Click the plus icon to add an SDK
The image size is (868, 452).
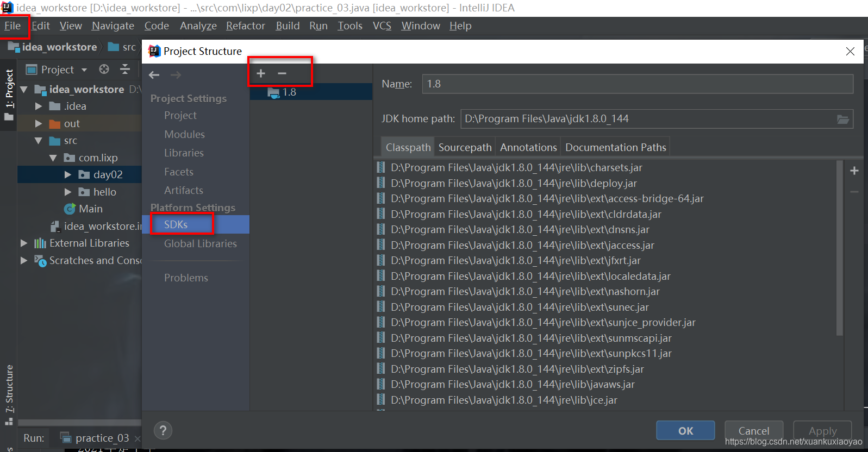tap(261, 73)
